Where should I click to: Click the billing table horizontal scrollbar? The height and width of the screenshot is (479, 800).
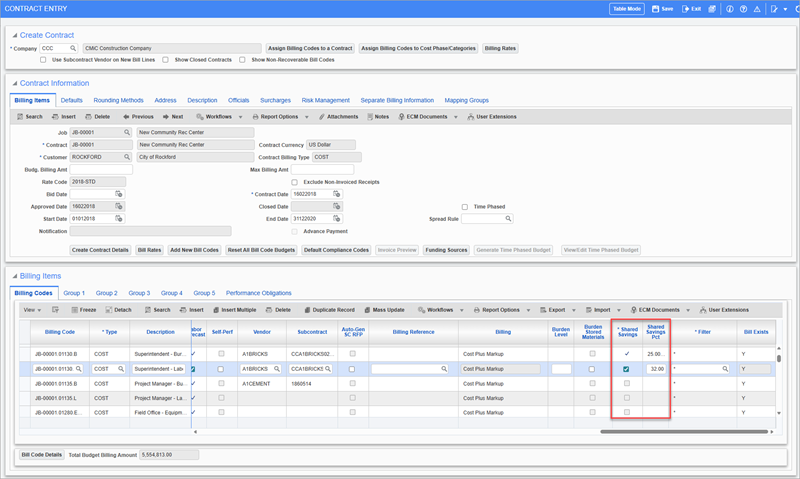pos(684,432)
